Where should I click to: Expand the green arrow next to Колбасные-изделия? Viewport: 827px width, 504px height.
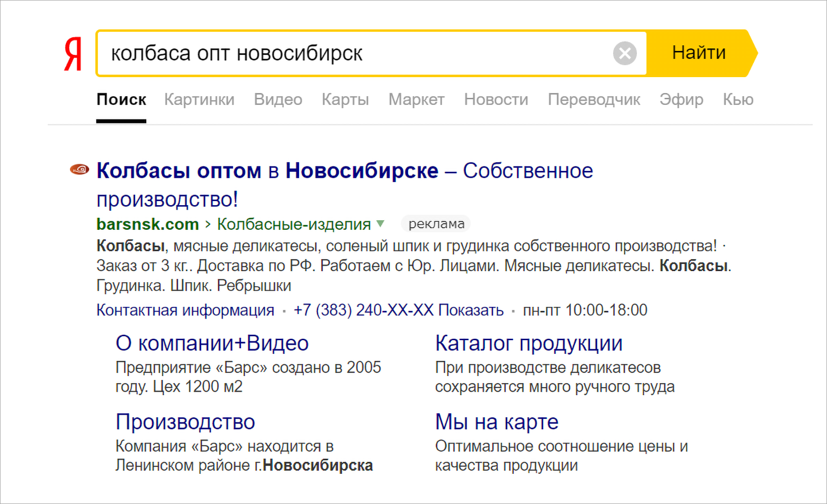click(380, 223)
